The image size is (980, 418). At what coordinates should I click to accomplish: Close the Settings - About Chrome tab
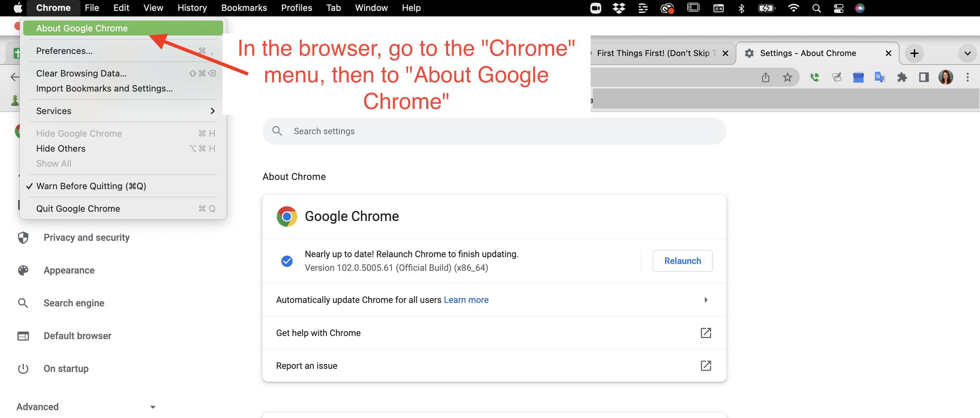(888, 53)
